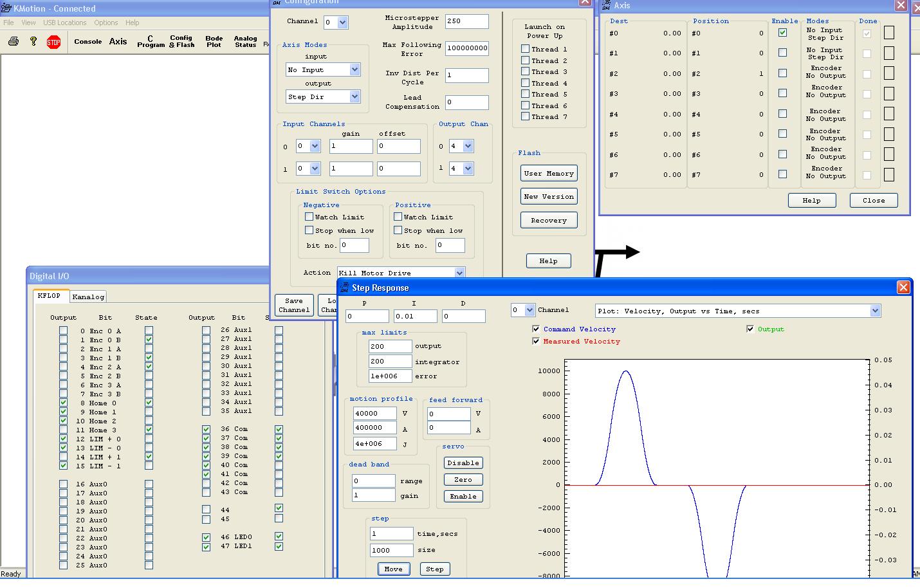Click the red STOP emergency icon
Viewport: 920px width, 588px height.
coord(54,42)
